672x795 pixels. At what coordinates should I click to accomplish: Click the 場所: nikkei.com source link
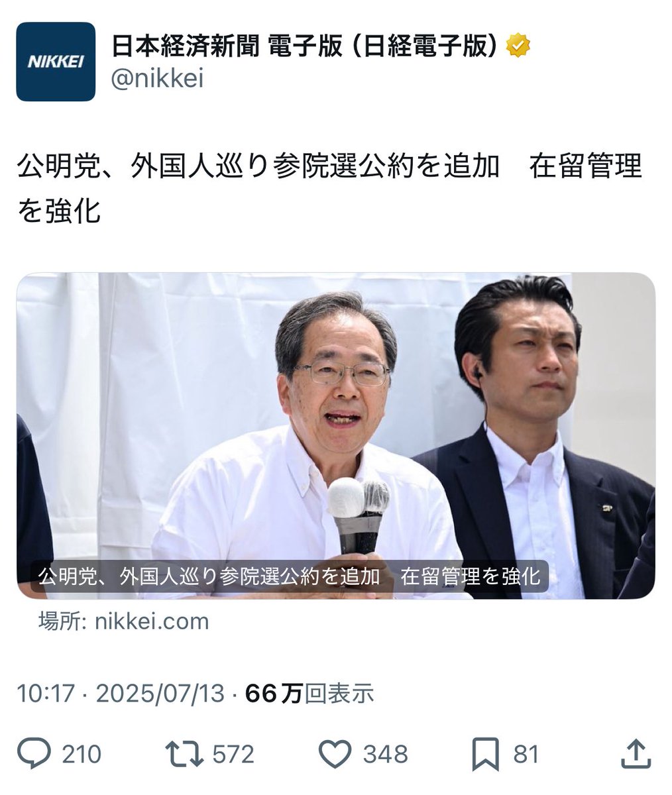[124, 621]
